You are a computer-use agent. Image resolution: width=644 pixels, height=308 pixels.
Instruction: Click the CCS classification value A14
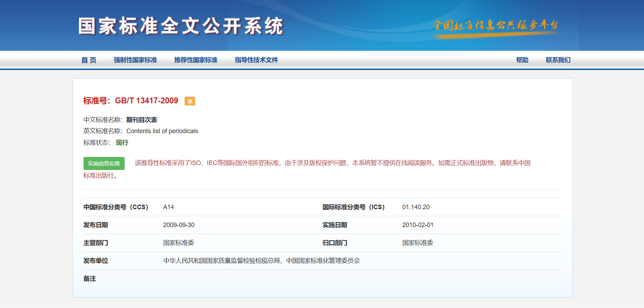click(x=168, y=207)
